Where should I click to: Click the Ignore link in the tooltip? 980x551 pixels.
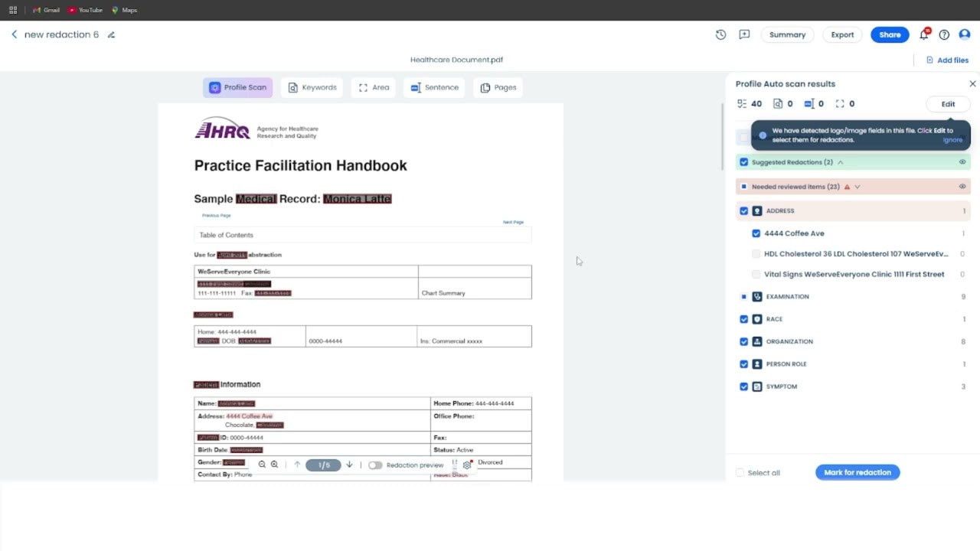[952, 140]
